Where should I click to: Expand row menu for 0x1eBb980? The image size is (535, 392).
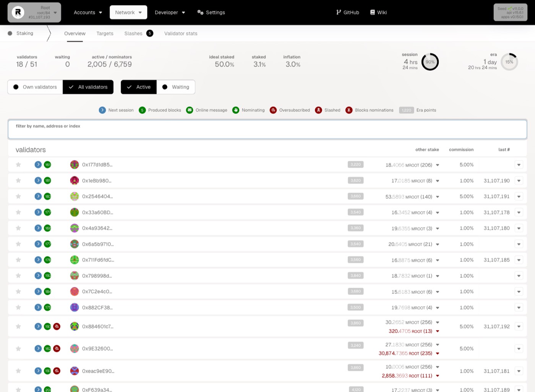pyautogui.click(x=519, y=181)
